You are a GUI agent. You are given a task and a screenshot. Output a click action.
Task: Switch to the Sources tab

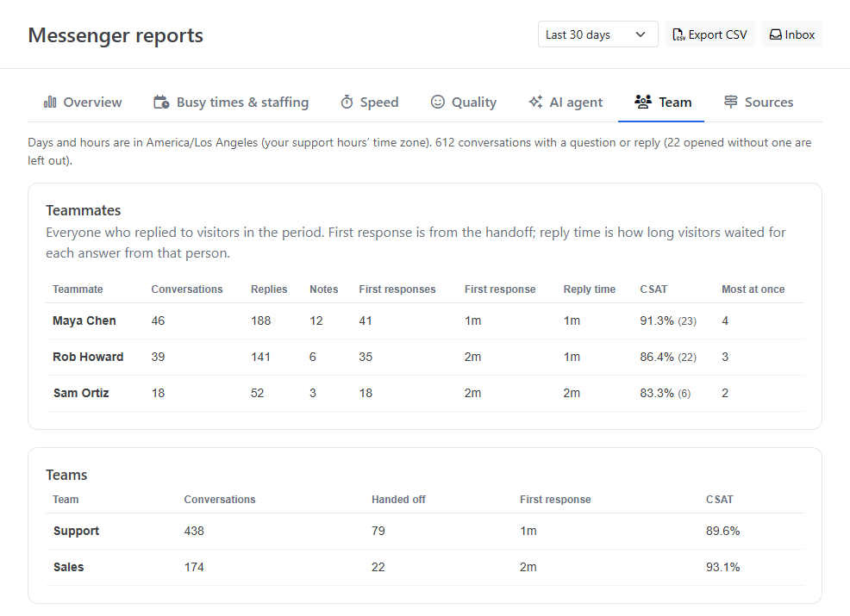click(759, 102)
